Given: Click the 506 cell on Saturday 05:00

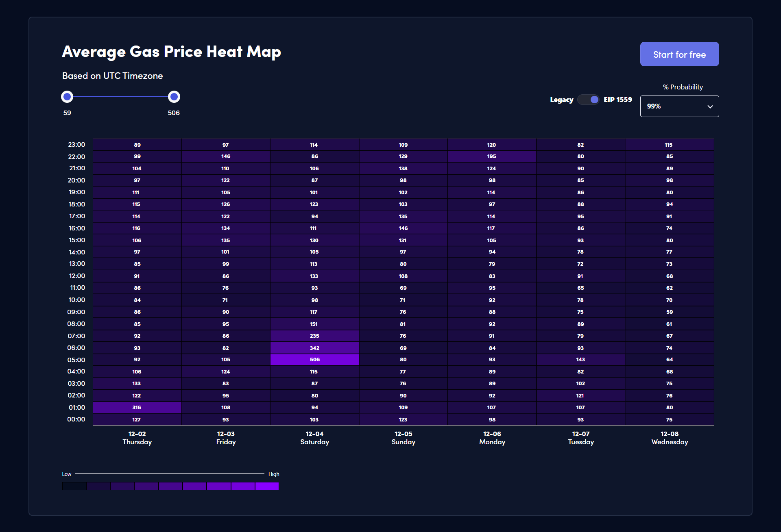Looking at the screenshot, I should click(x=314, y=360).
